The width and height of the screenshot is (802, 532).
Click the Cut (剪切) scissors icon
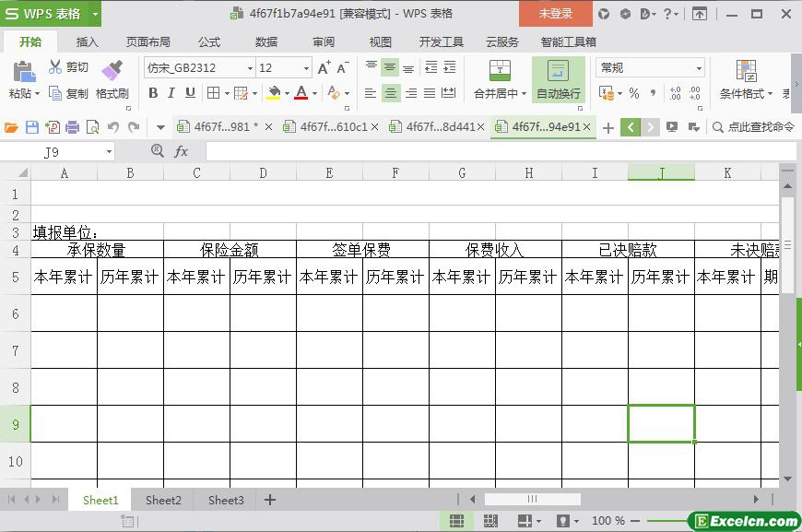[56, 67]
